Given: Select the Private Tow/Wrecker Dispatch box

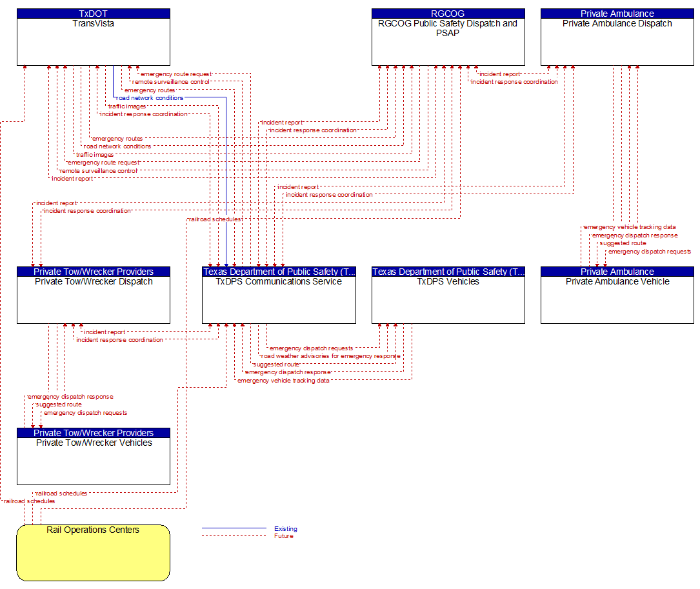Looking at the screenshot, I should coord(94,295).
